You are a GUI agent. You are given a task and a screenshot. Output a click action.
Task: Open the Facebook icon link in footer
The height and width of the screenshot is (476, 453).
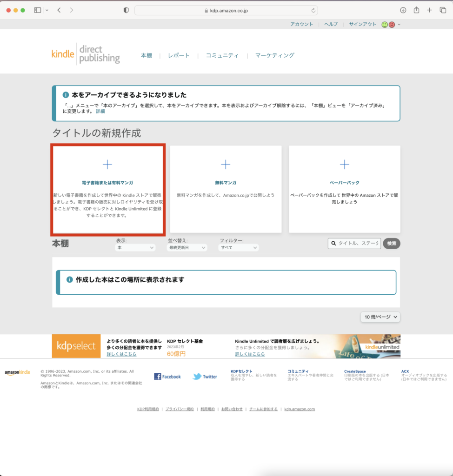pos(158,377)
